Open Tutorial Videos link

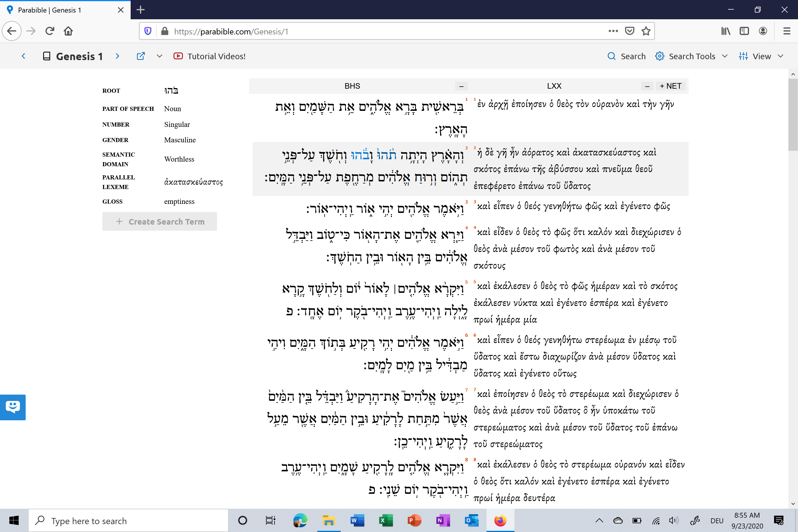click(x=209, y=56)
